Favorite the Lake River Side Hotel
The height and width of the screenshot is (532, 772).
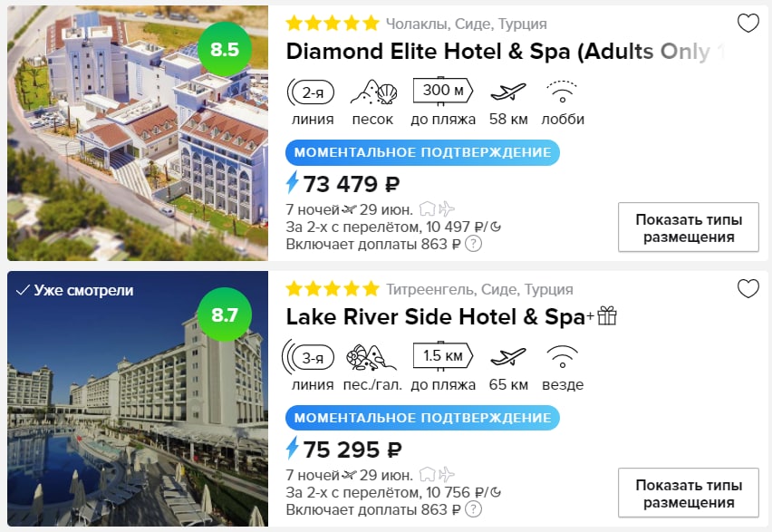[x=748, y=289]
